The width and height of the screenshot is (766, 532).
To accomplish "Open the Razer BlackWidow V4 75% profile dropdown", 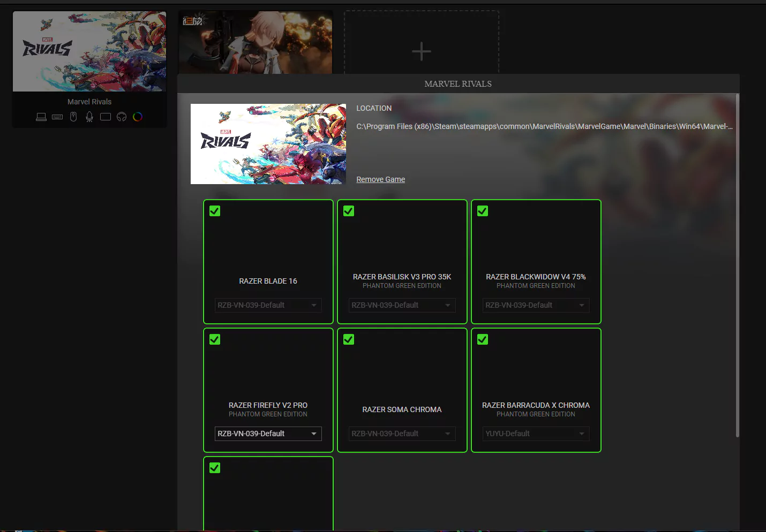I will point(536,305).
